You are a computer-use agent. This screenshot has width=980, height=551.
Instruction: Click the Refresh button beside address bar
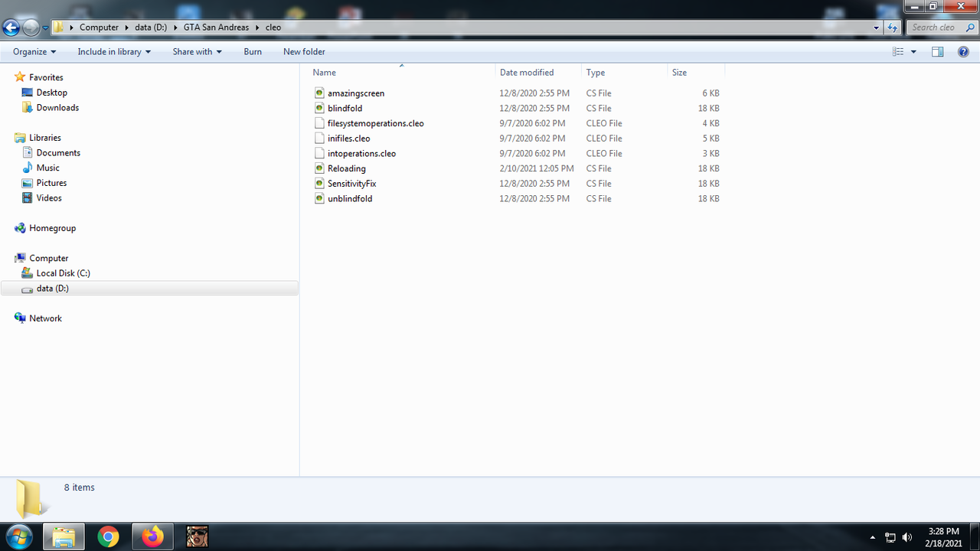[x=892, y=28]
